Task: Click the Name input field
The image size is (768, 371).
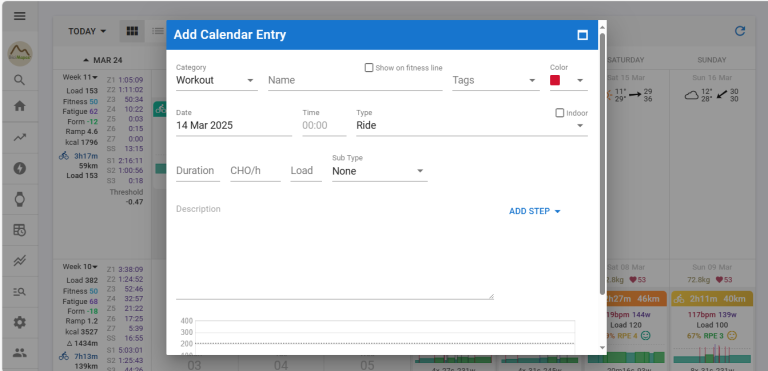Action: (355, 80)
